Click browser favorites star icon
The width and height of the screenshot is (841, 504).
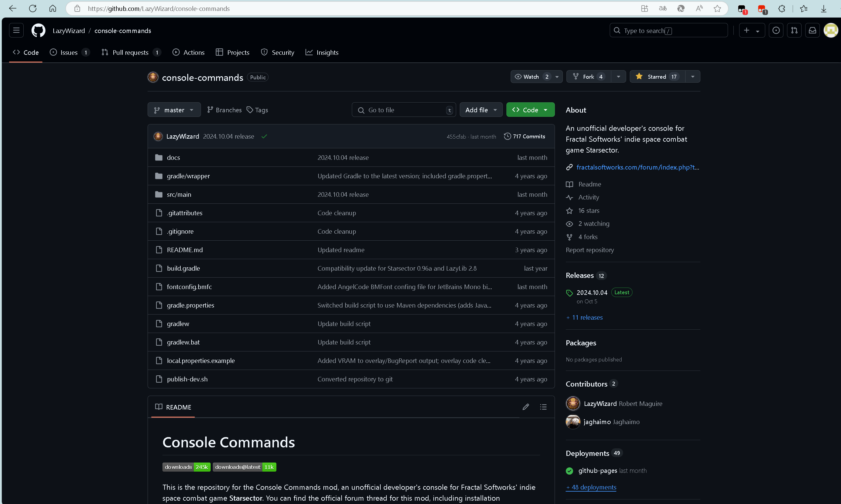tap(717, 8)
